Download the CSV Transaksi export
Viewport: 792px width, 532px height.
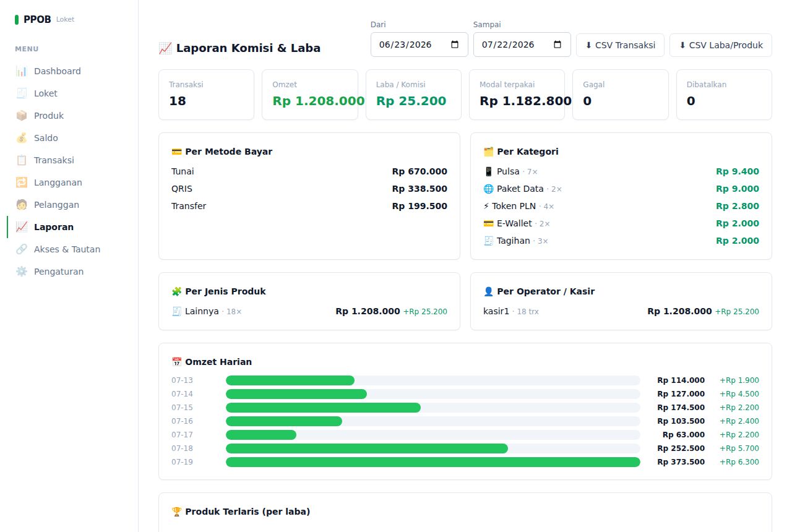620,45
